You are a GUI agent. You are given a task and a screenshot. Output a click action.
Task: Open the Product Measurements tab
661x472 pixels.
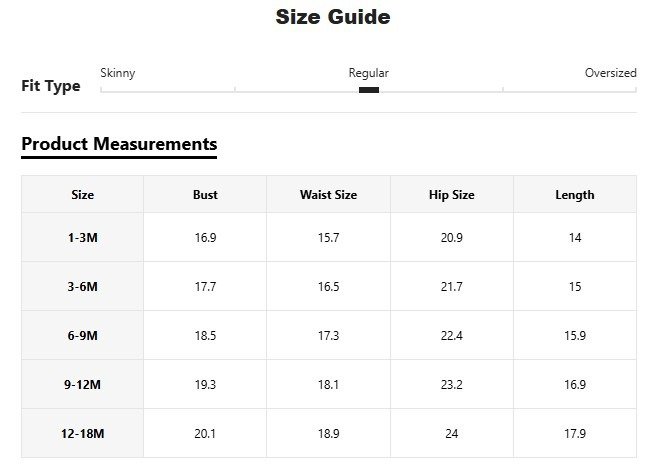[119, 144]
